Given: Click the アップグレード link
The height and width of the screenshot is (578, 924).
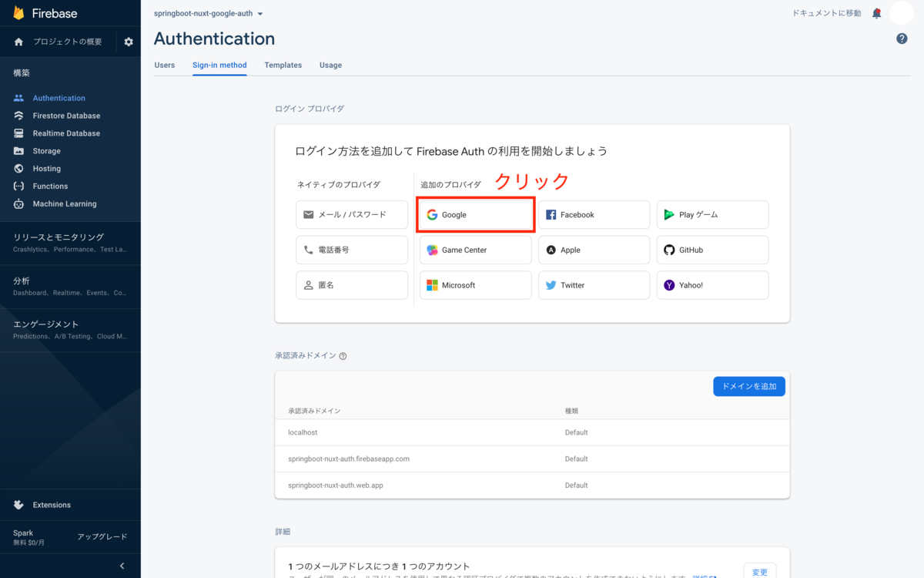Looking at the screenshot, I should [x=102, y=536].
